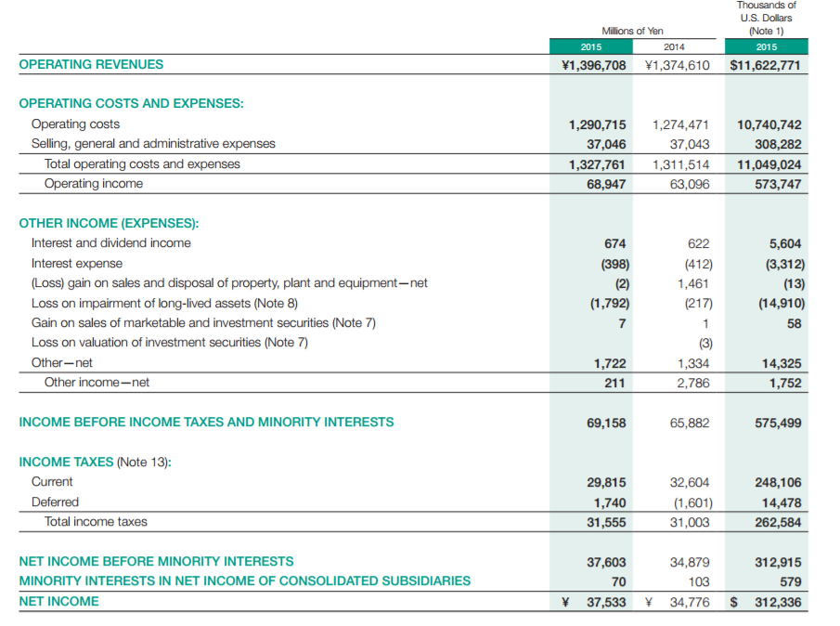Click the OPERATING REVENUES row label

91,64
